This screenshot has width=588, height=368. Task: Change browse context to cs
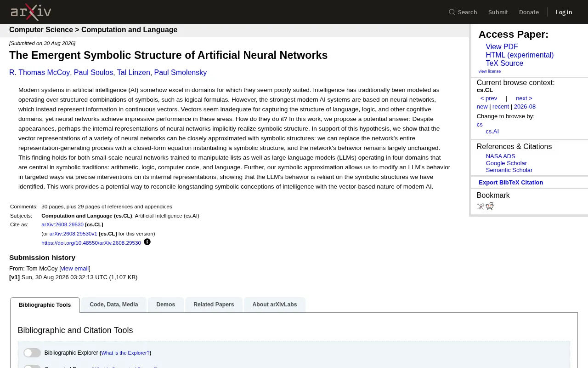tap(480, 125)
